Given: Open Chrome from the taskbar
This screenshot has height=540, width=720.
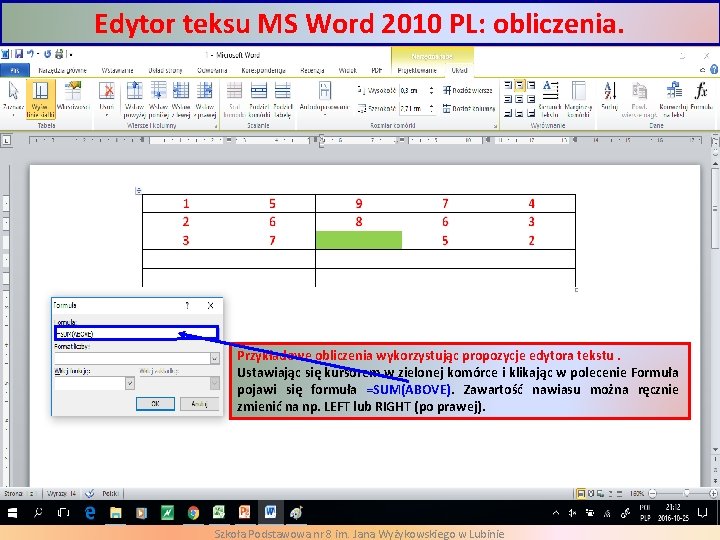Looking at the screenshot, I should 193,512.
